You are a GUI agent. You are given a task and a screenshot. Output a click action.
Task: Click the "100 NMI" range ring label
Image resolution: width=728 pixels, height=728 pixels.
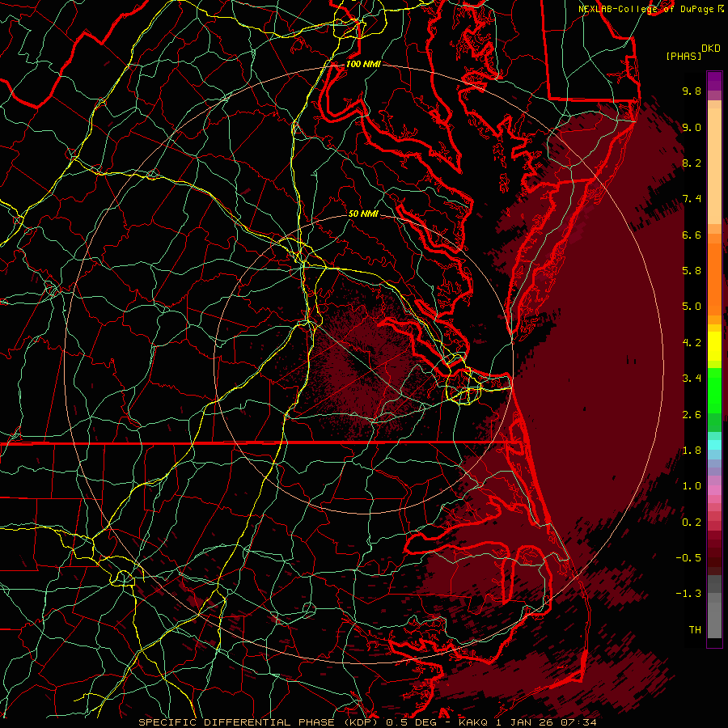click(363, 64)
